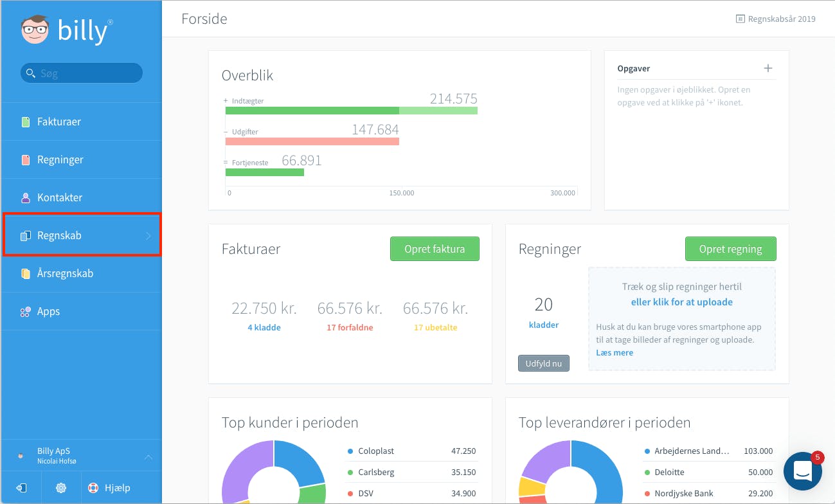This screenshot has height=504, width=835.
Task: Click the Billy ApS company name
Action: pyautogui.click(x=53, y=451)
